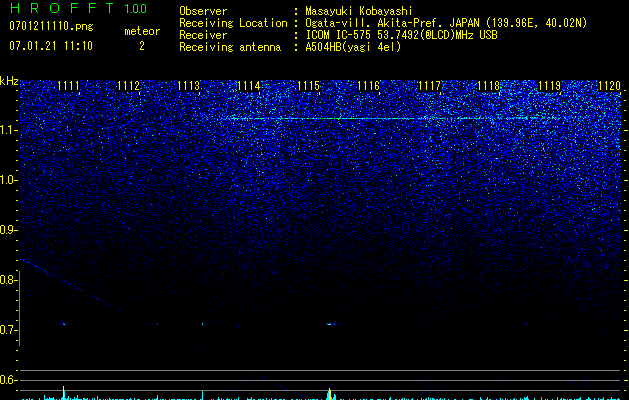Viewport: 629px width, 400px height.
Task: Click the Receiving Location label
Action: point(233,23)
